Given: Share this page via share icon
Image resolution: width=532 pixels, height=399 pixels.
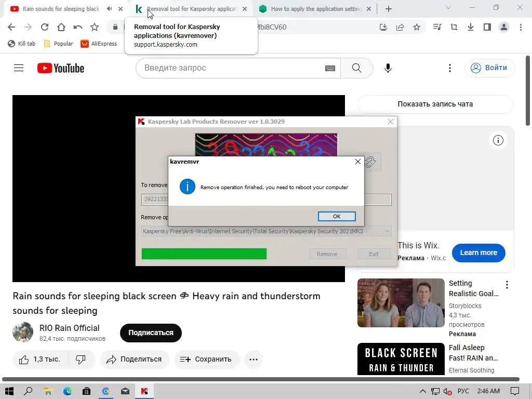Looking at the screenshot, I should [x=400, y=27].
